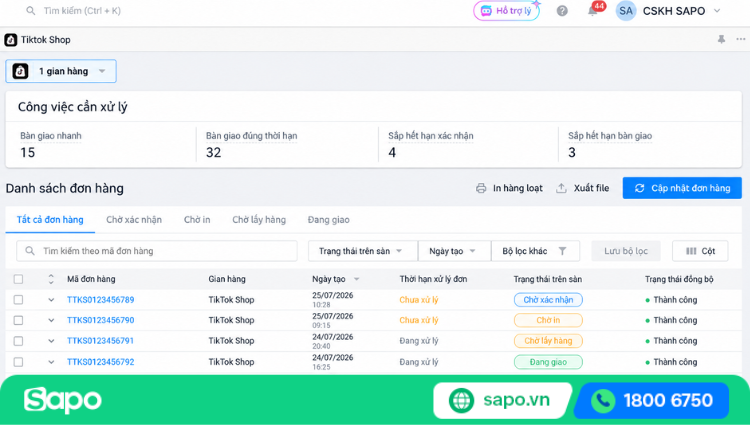Switch to the Chờ xác nhận tab

(x=134, y=220)
